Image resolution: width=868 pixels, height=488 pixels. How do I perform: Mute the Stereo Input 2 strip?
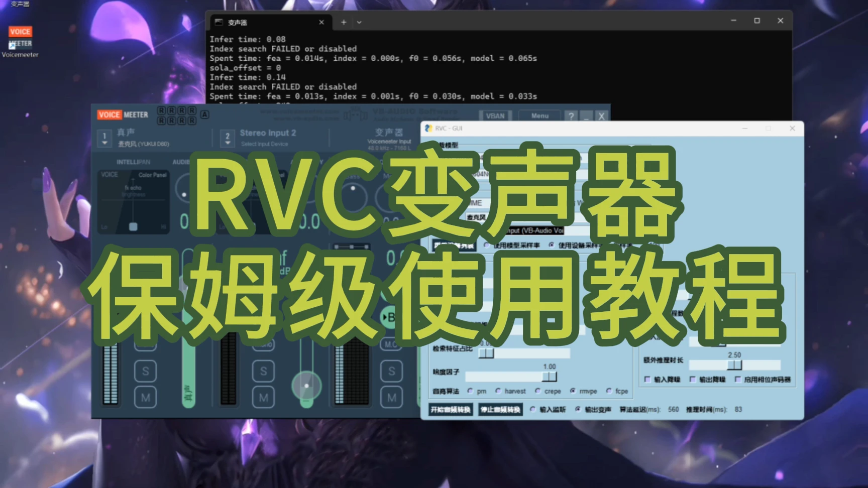click(x=263, y=398)
